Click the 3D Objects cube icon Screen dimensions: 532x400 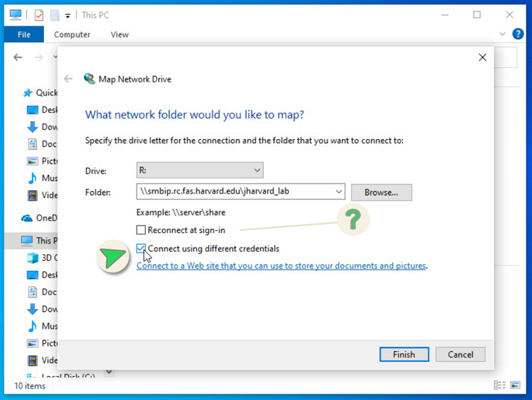tap(32, 258)
